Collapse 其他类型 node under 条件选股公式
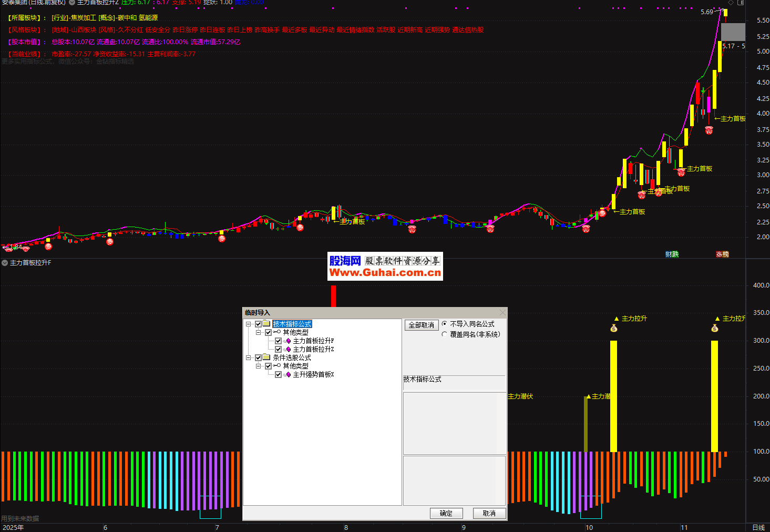The width and height of the screenshot is (770, 532). tap(259, 366)
